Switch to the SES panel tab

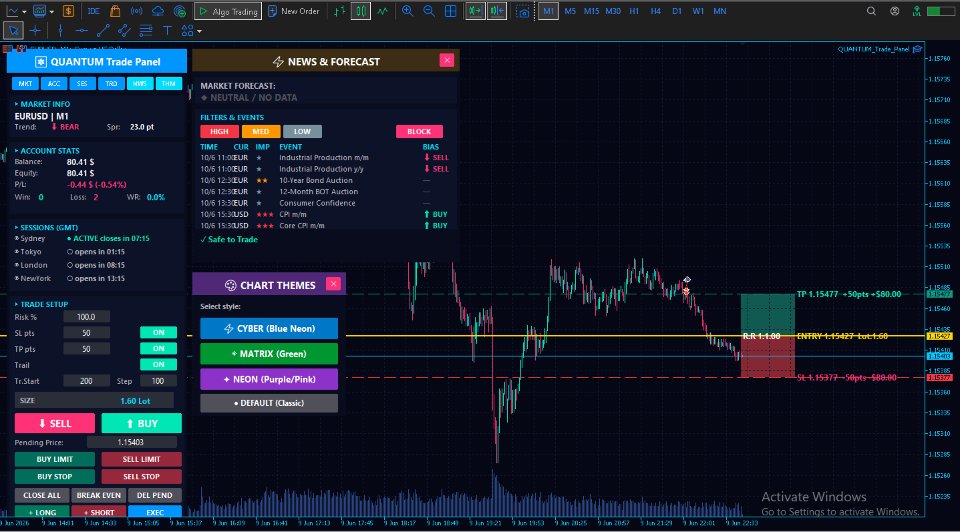82,84
